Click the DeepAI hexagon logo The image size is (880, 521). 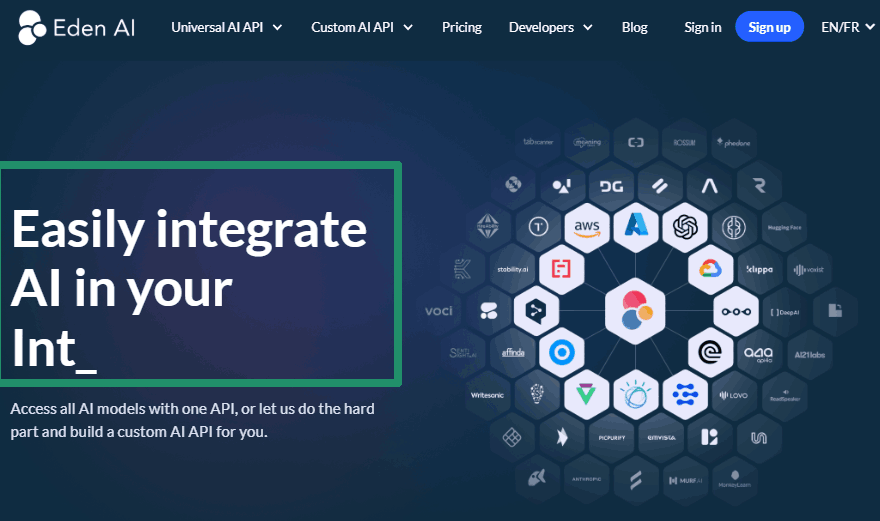tap(785, 312)
